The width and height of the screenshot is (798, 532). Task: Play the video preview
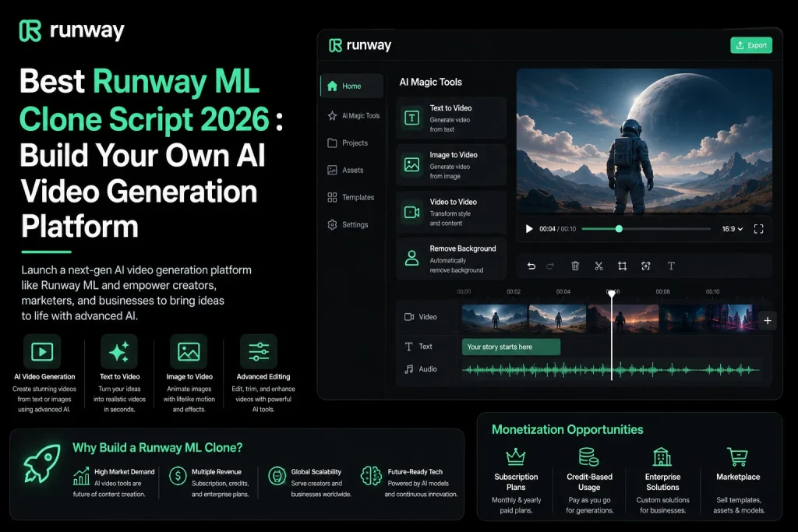pos(529,229)
